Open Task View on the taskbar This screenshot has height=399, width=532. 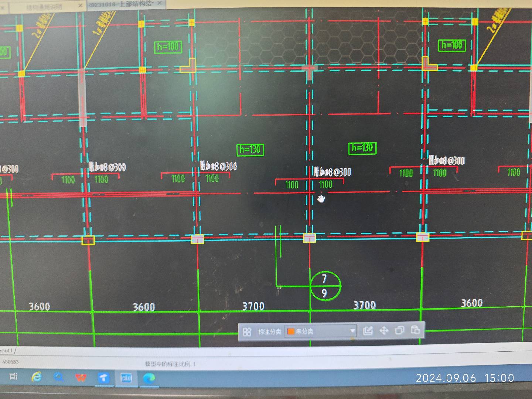(14, 376)
